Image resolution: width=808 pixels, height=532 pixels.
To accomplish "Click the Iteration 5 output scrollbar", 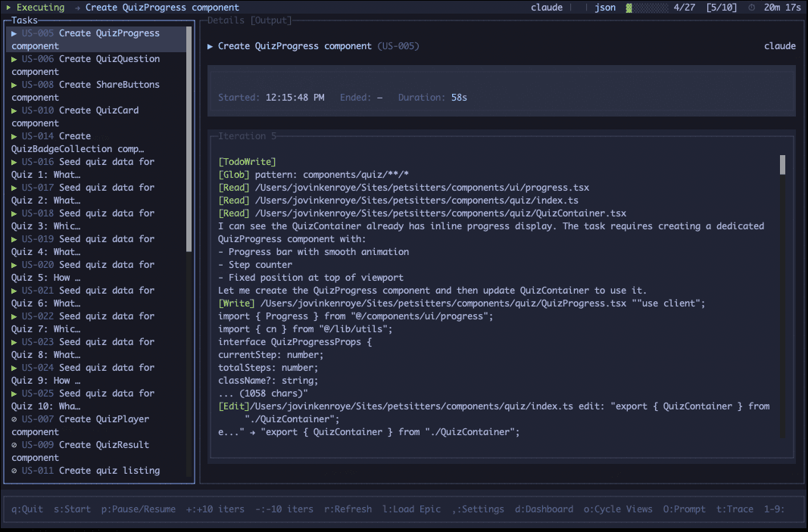I will point(782,164).
